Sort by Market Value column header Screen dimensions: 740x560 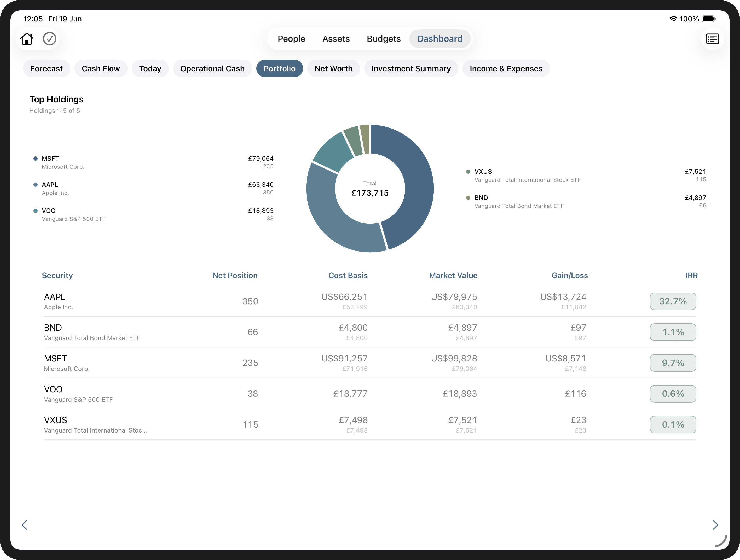453,276
